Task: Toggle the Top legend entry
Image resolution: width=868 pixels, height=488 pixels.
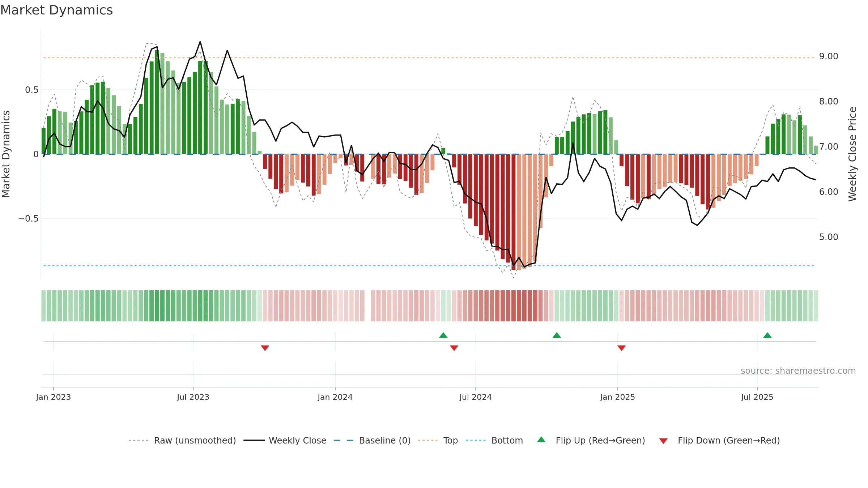Action: (438, 440)
